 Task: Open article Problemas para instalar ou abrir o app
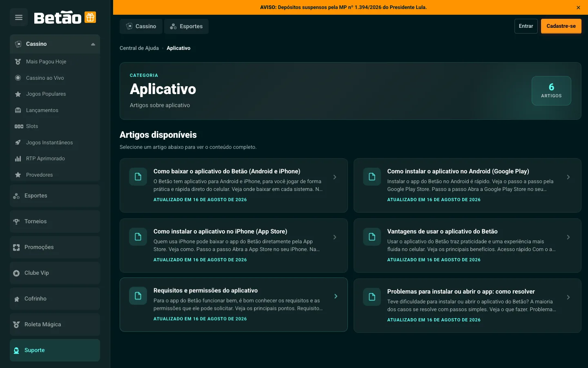point(468,305)
